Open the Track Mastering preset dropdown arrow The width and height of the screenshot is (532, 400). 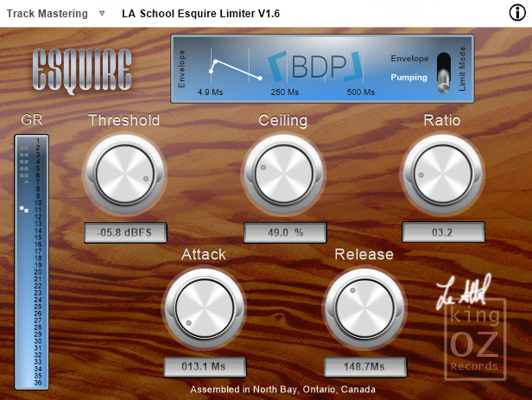(x=102, y=14)
